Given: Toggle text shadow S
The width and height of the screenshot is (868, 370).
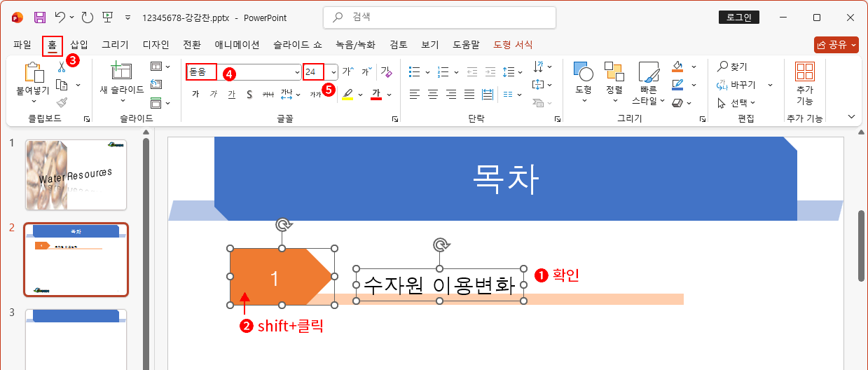Looking at the screenshot, I should [x=249, y=94].
